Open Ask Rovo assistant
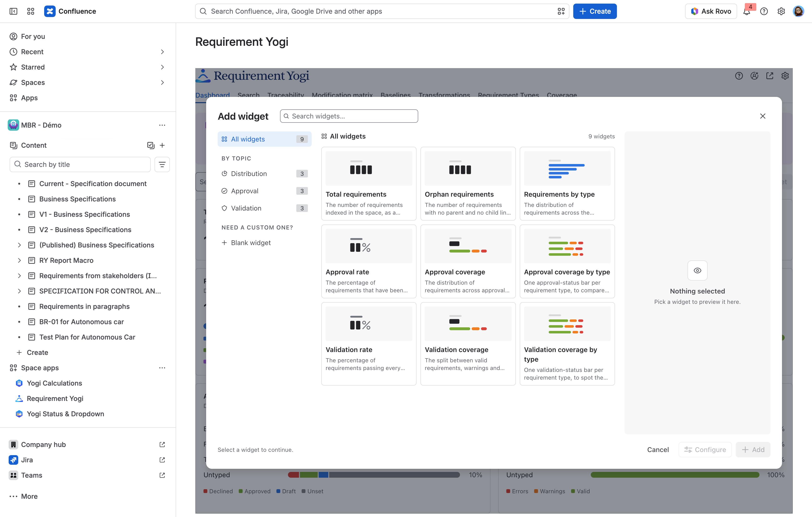 (x=711, y=12)
